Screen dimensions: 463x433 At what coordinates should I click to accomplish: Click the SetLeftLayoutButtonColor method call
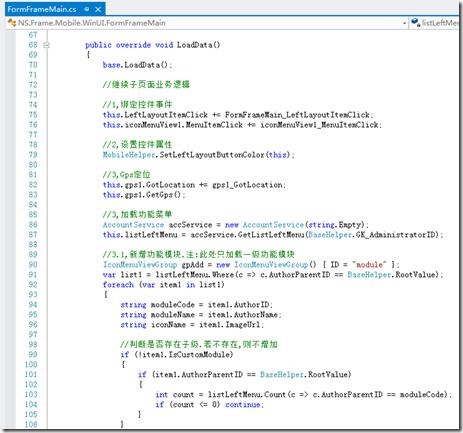212,155
